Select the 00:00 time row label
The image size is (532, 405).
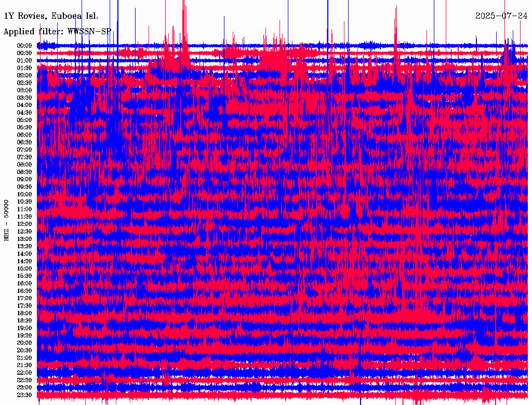(24, 46)
